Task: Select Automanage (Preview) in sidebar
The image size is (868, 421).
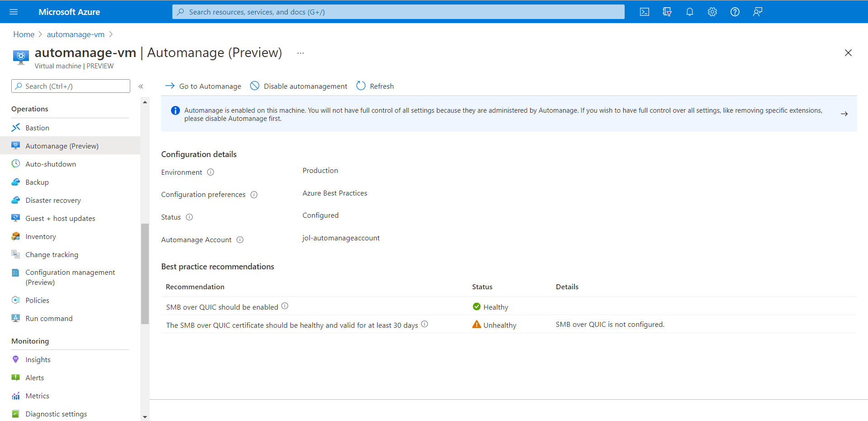Action: [x=70, y=146]
